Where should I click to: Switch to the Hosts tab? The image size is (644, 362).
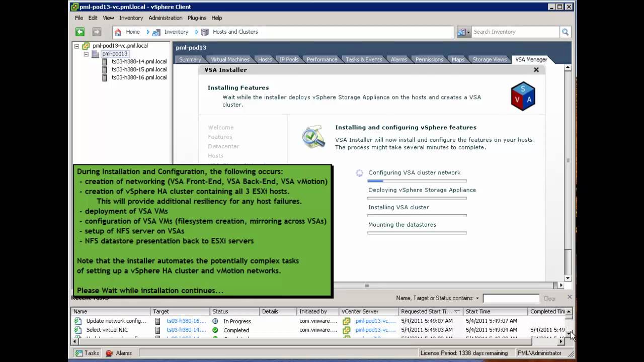[x=265, y=59]
